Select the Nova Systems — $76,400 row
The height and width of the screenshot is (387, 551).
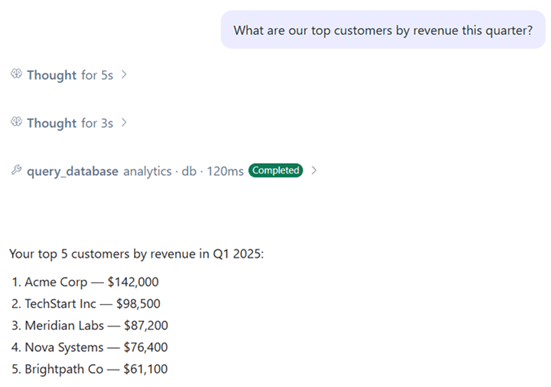90,347
